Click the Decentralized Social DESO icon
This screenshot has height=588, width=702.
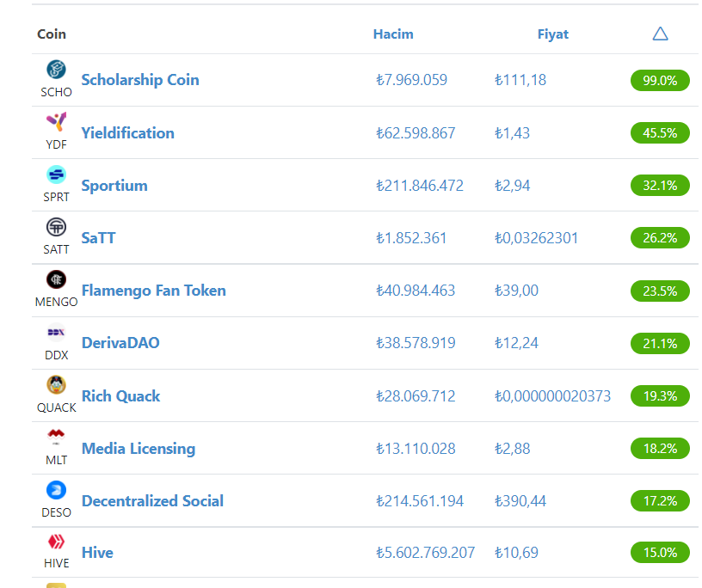pyautogui.click(x=56, y=490)
